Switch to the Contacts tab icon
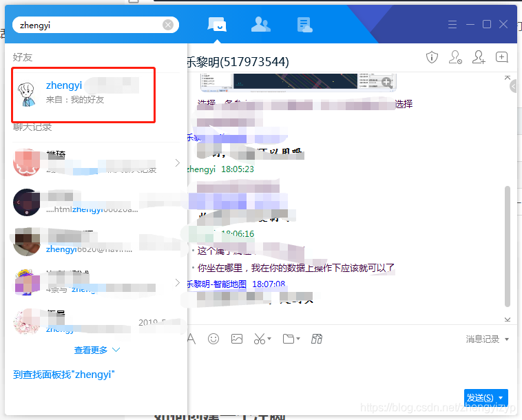The height and width of the screenshot is (420, 522). pos(261,25)
